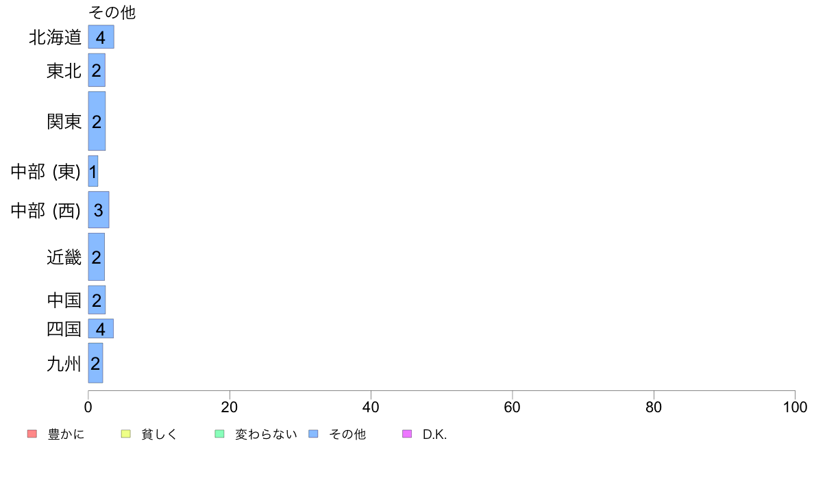814x504 pixels.
Task: Click the 40 axis tick label
Action: (371, 407)
